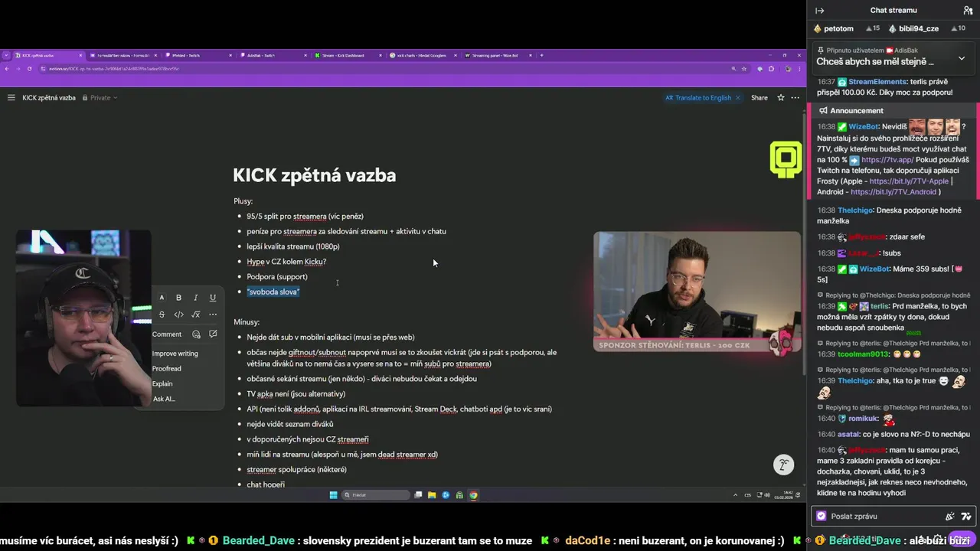Open File Explorer from taskbar
The image size is (980, 551).
(432, 495)
